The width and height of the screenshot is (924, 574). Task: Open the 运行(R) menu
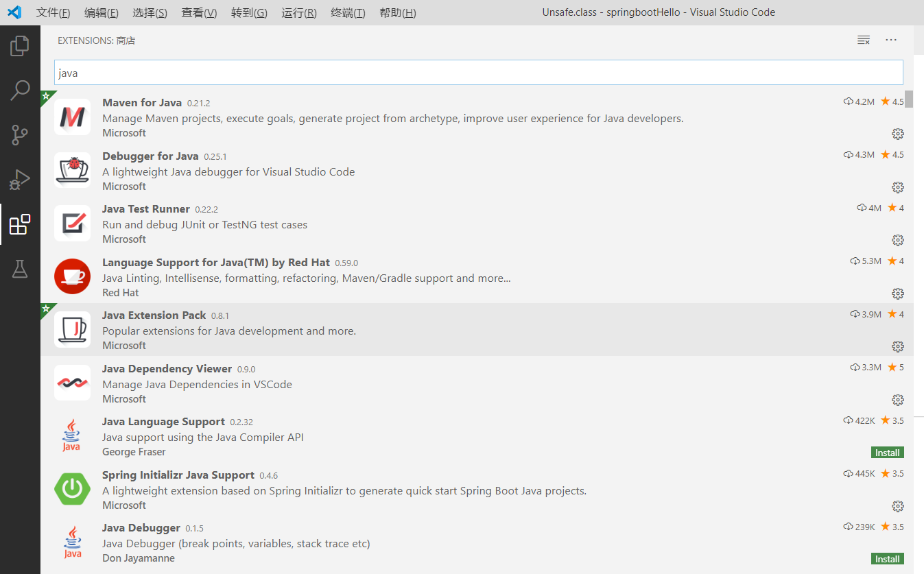pyautogui.click(x=299, y=13)
